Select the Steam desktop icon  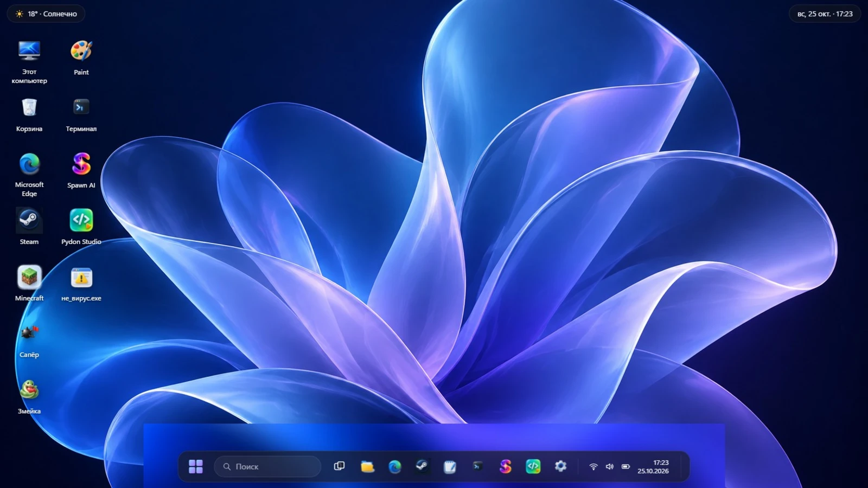click(x=29, y=227)
